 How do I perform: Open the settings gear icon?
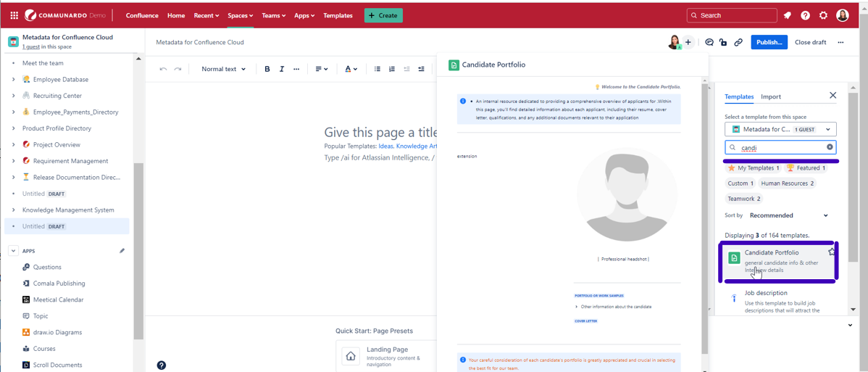(x=823, y=15)
